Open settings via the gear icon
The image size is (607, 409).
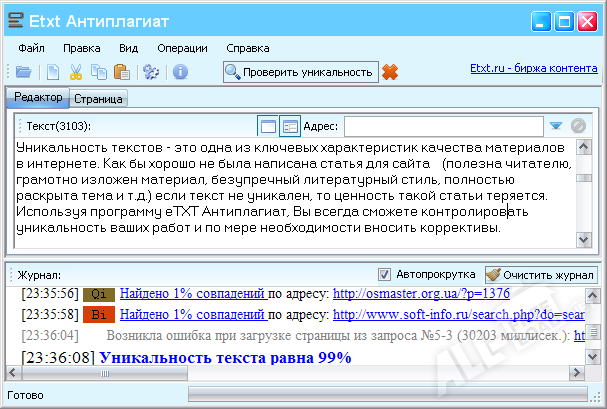tap(151, 71)
